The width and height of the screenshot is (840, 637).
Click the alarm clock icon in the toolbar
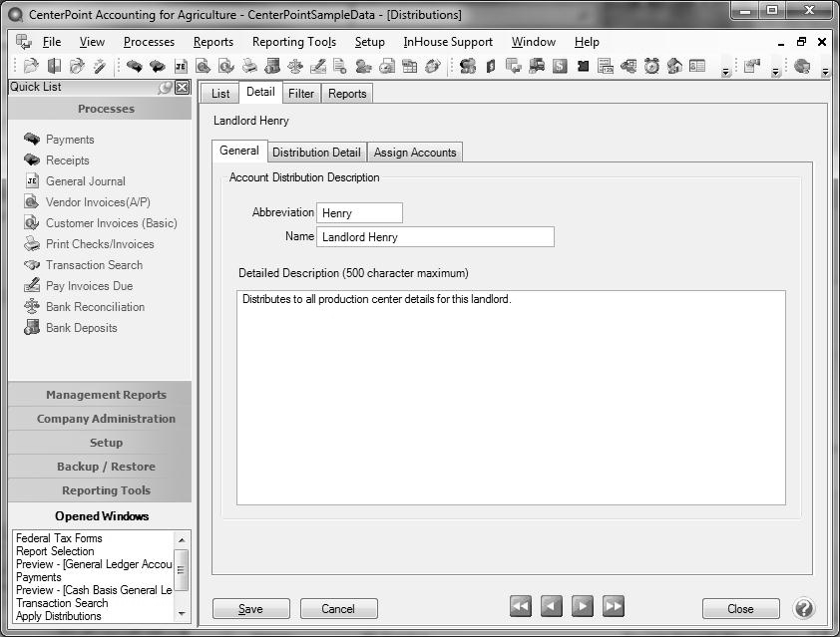tap(651, 66)
